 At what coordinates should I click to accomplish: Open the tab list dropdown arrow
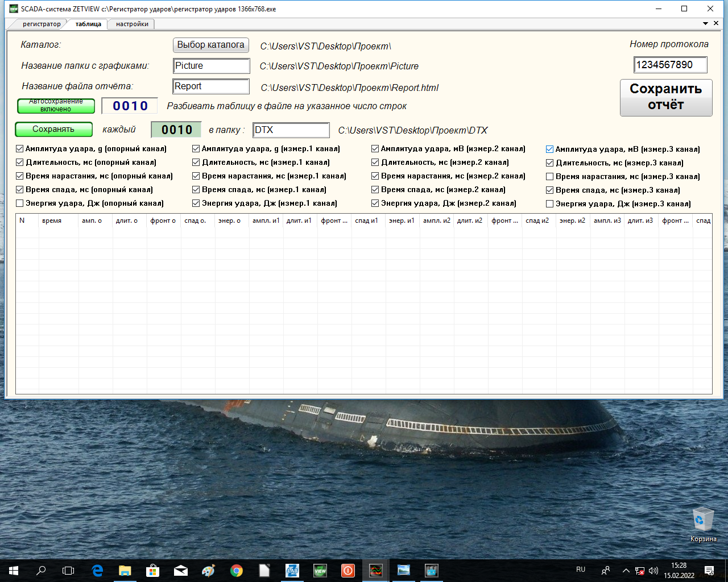[x=705, y=24]
